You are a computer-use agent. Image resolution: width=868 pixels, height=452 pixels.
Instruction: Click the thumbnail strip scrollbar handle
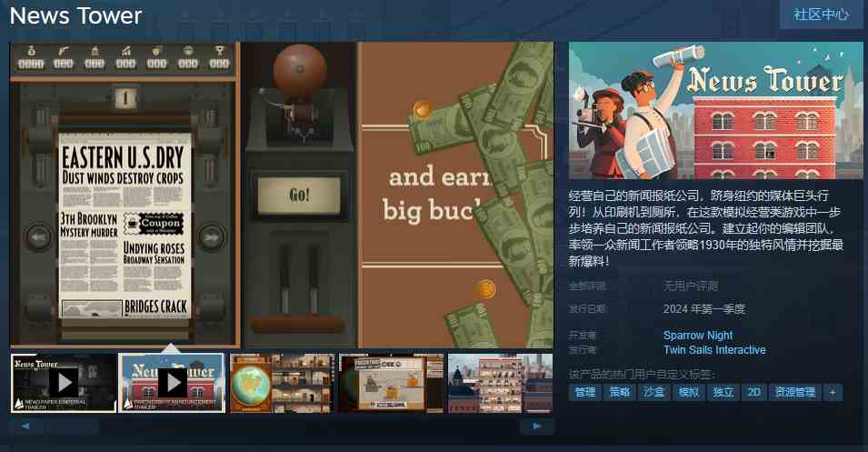pos(73,427)
